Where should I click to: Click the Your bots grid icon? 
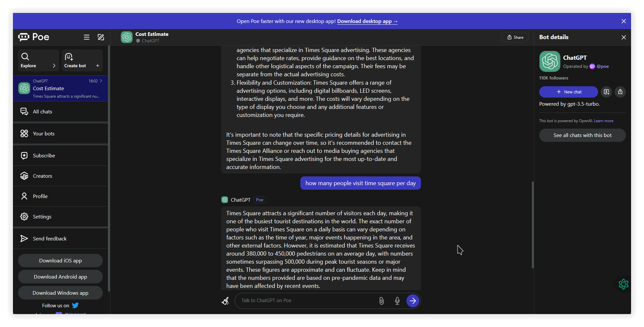click(24, 133)
